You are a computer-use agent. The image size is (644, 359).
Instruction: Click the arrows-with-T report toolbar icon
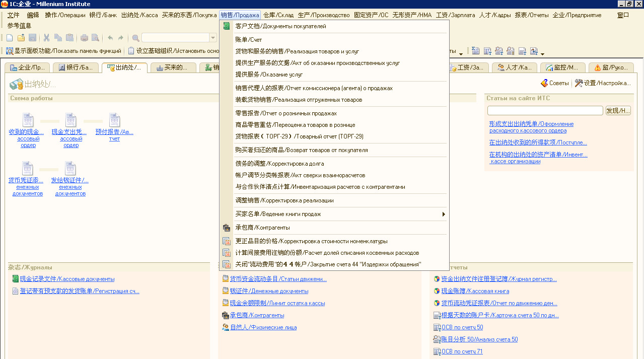click(x=534, y=51)
